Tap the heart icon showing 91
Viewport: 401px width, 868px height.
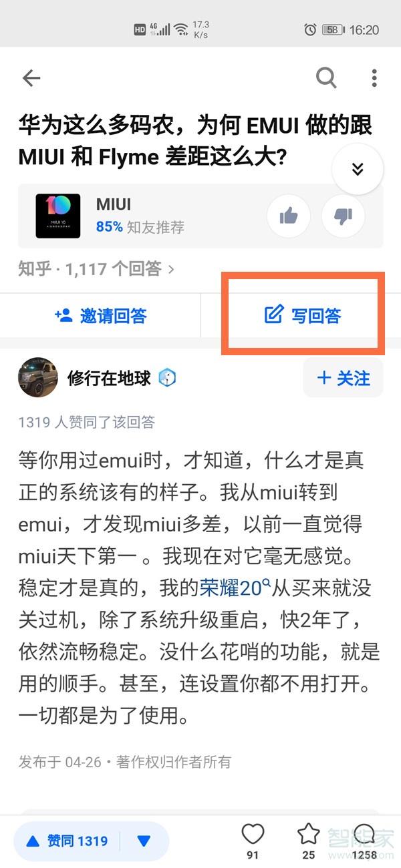pos(253,840)
